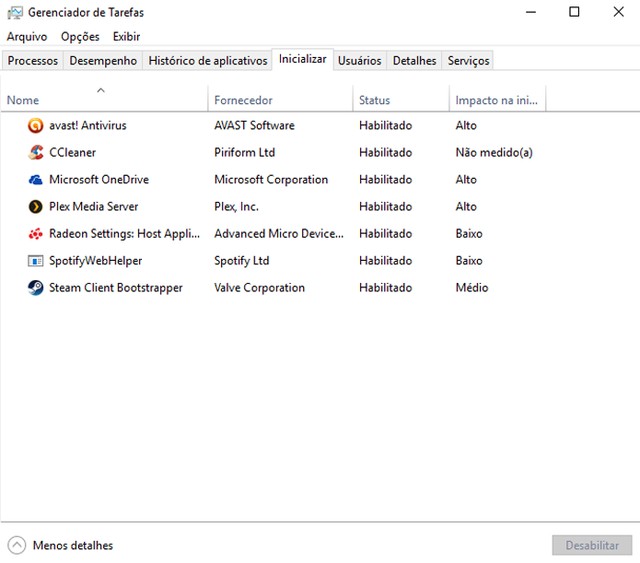Click Habilitado status in the Radeon Settings row
The width and height of the screenshot is (640, 563).
pyautogui.click(x=385, y=234)
